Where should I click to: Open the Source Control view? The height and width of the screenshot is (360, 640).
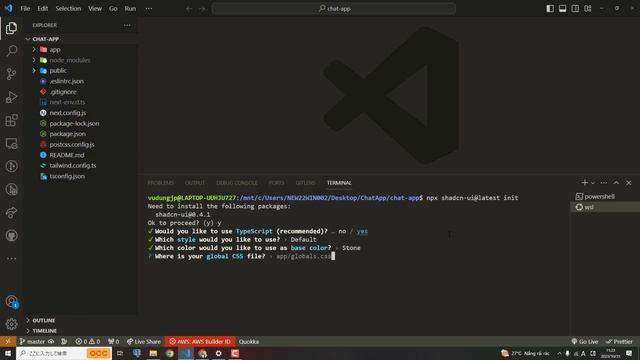click(x=11, y=74)
